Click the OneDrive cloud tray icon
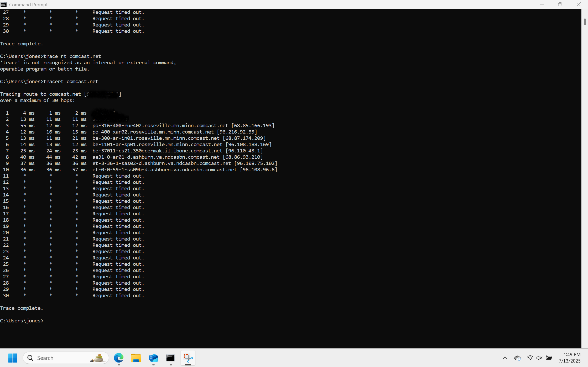588x367 pixels. 517,358
